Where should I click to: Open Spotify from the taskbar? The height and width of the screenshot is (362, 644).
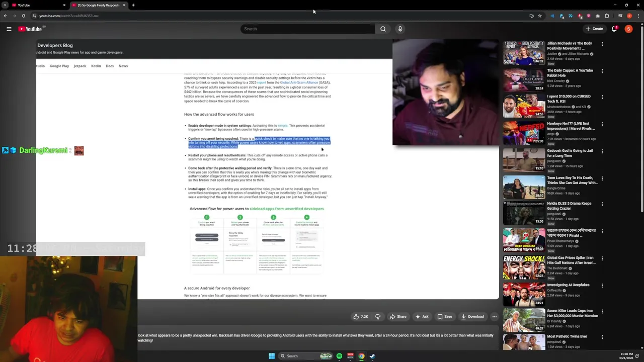coord(339,356)
